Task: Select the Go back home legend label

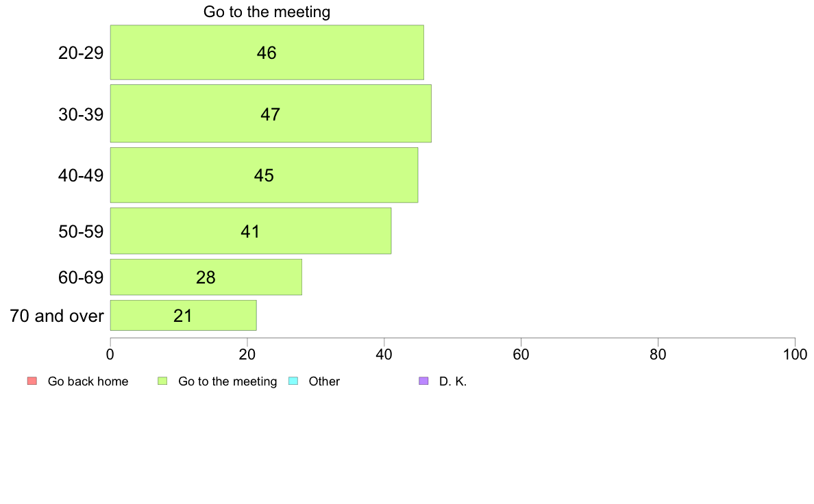Action: point(88,381)
